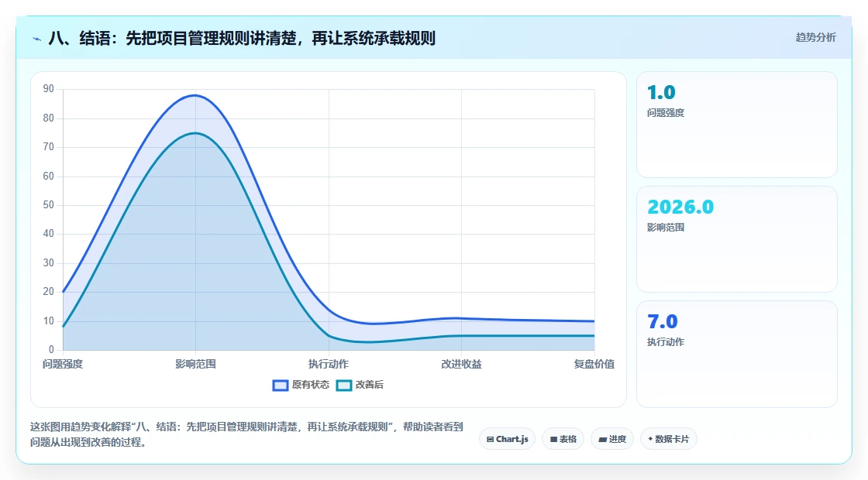This screenshot has width=868, height=480.
Task: Open the 执行动作 7.0 data card
Action: pyautogui.click(x=737, y=354)
